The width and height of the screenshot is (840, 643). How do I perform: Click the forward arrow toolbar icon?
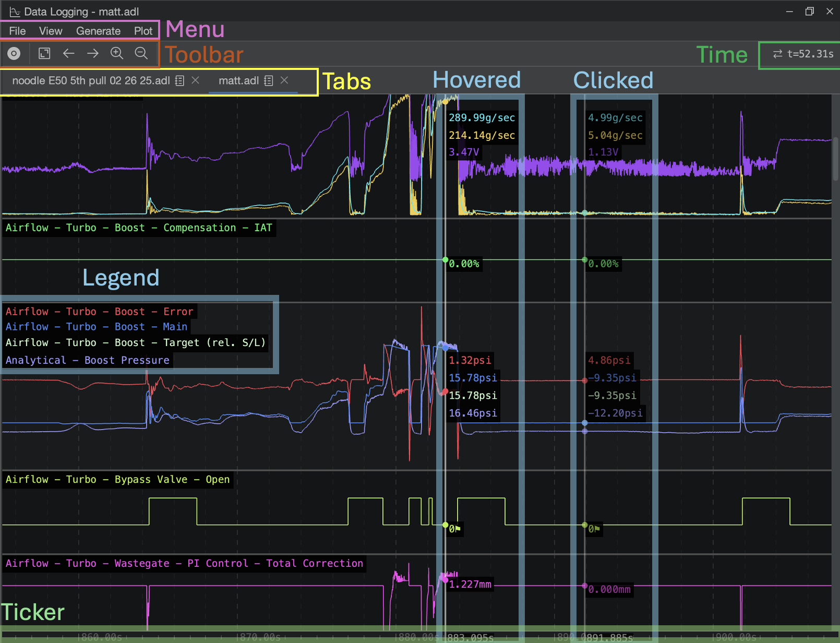tap(93, 53)
